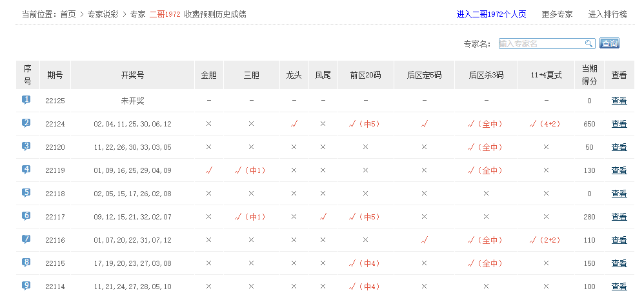Go to 进入排行榜 ranking page
644x293 pixels.
click(607, 14)
